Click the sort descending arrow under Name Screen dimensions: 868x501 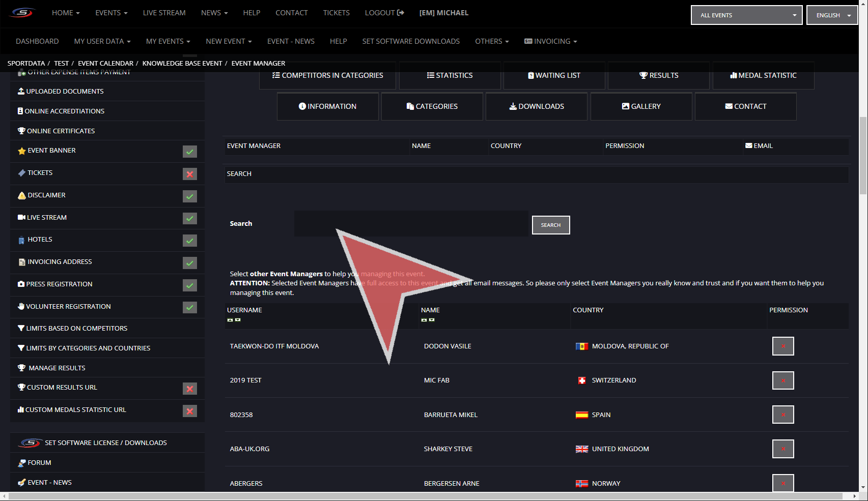(432, 320)
